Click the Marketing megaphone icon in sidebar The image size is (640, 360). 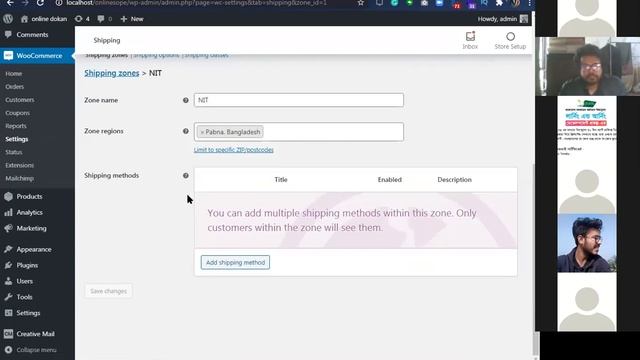pos(8,229)
